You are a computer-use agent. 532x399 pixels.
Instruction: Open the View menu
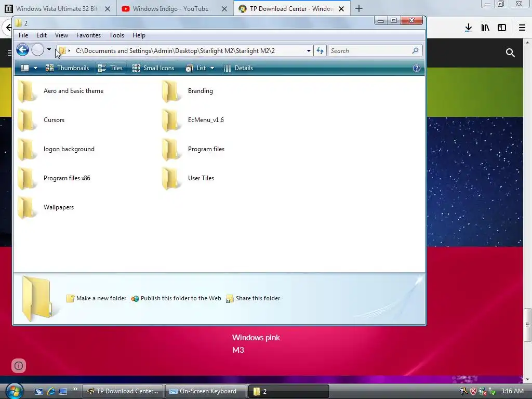pyautogui.click(x=61, y=35)
